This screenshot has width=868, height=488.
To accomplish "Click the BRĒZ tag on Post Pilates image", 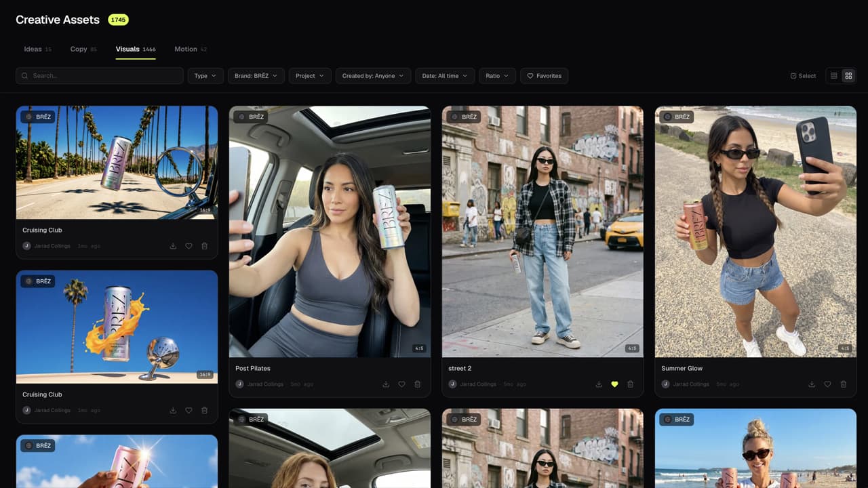I will coord(250,117).
